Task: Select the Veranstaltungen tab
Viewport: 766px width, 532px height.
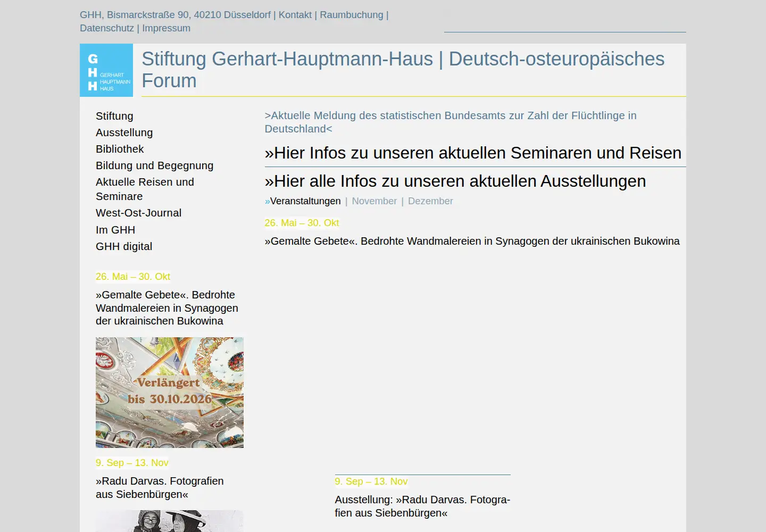Action: coord(303,201)
